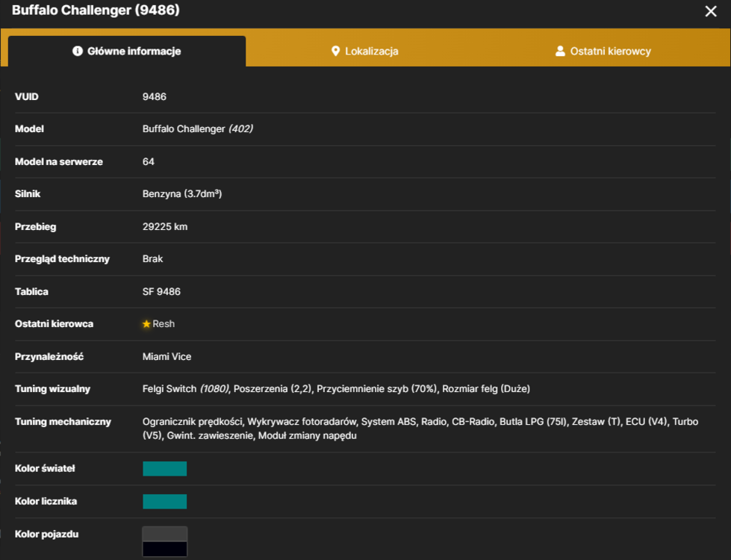Click the gold star next to Resh

[146, 323]
